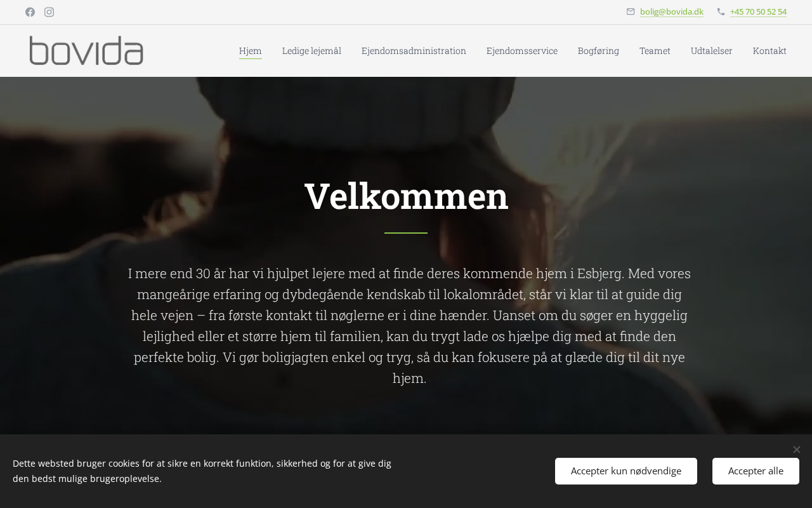Go to the Kontakt page
Image resolution: width=812 pixels, height=508 pixels.
coord(769,51)
